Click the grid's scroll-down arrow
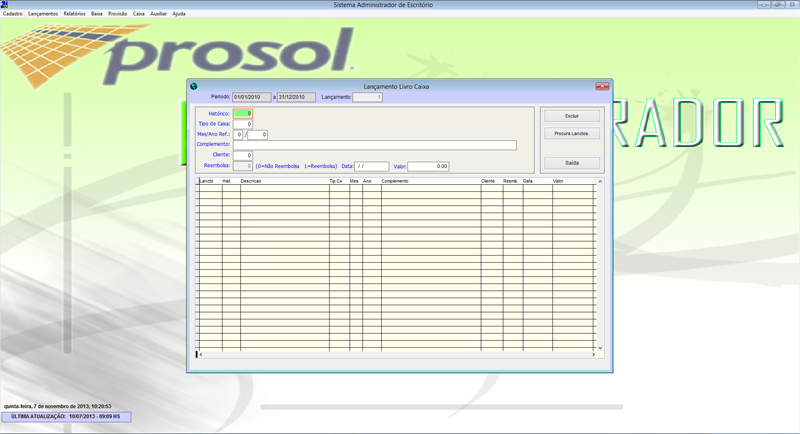Screen dimensions: 800x434 600,348
